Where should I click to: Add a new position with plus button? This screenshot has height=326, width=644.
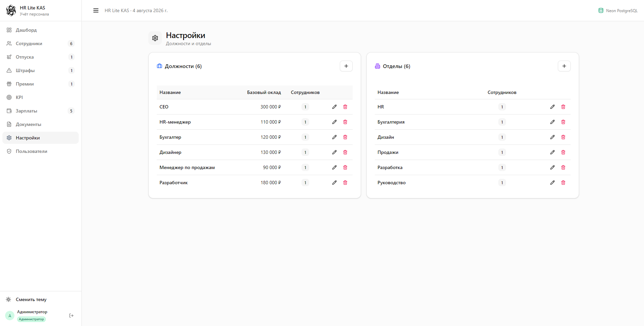click(346, 66)
